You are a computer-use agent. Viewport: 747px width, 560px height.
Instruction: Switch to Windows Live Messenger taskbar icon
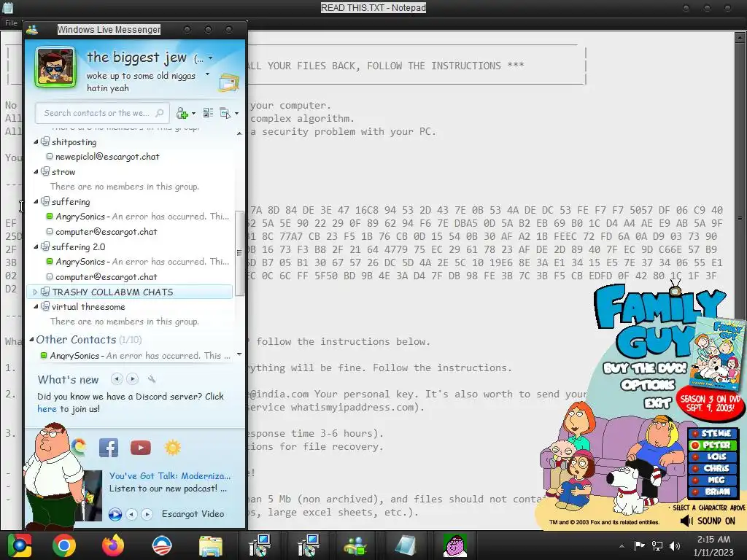(355, 546)
